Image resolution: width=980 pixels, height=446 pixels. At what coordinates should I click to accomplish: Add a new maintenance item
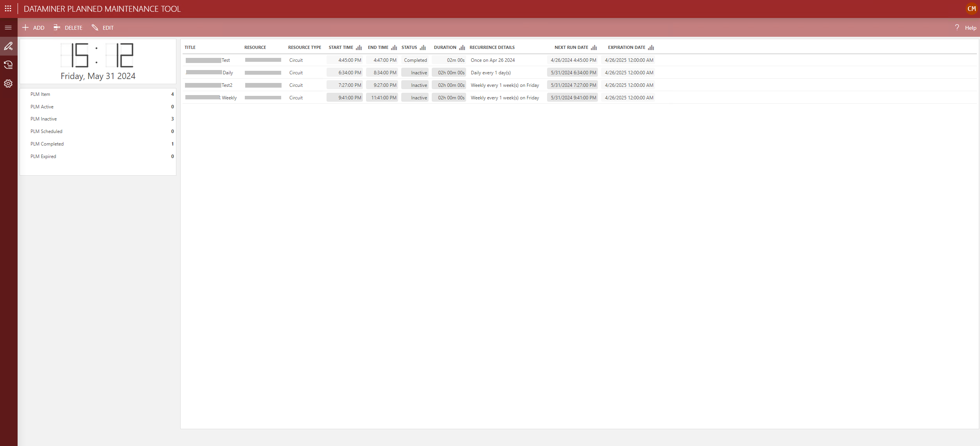pos(33,28)
